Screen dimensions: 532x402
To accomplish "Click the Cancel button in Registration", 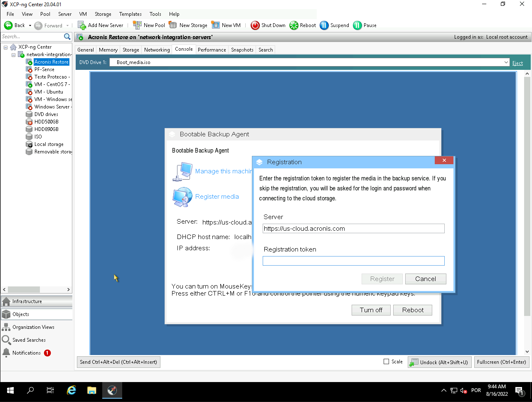I will [426, 279].
